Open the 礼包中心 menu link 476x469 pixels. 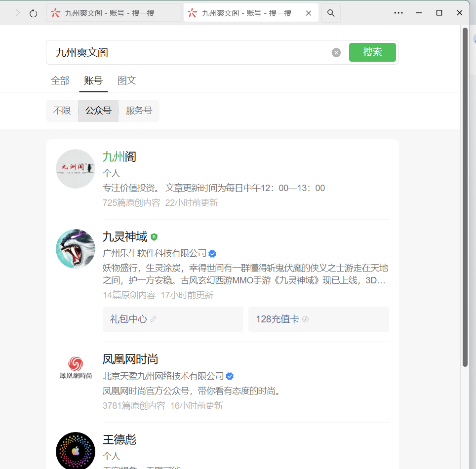(x=173, y=319)
